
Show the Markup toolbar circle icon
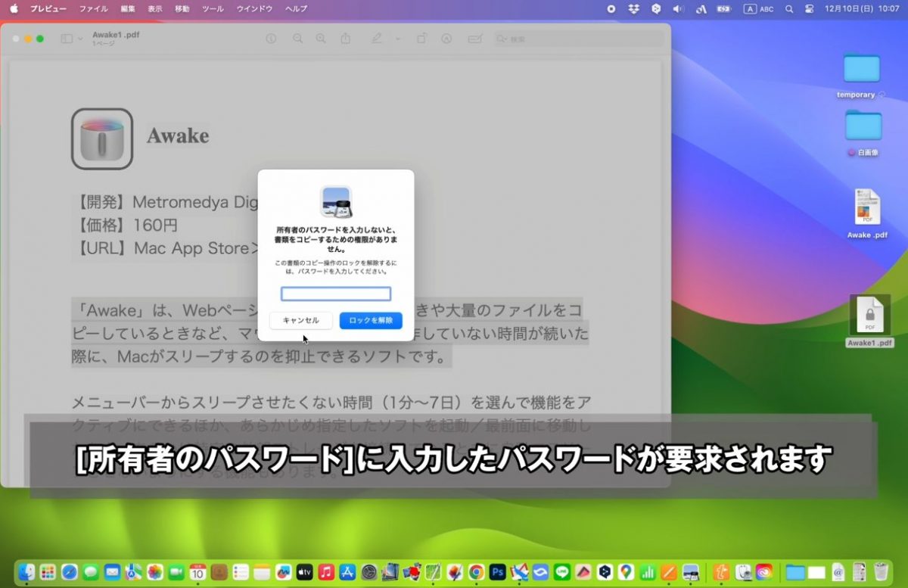coord(446,39)
